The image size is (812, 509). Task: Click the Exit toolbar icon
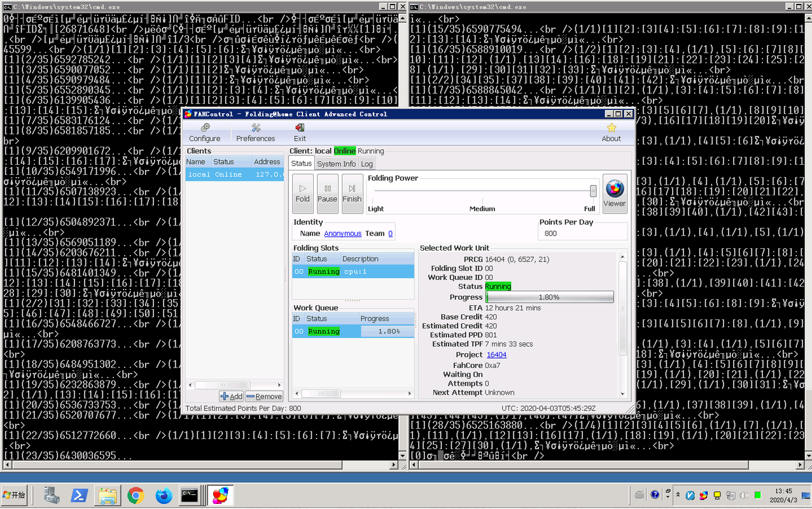tap(300, 133)
